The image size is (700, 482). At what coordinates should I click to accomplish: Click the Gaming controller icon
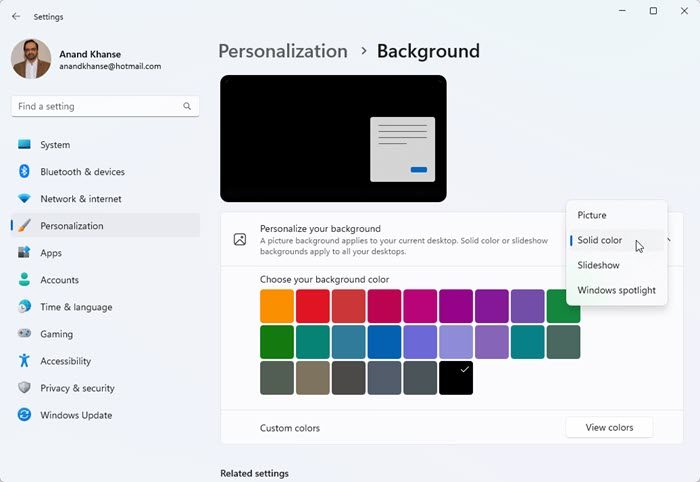[24, 333]
